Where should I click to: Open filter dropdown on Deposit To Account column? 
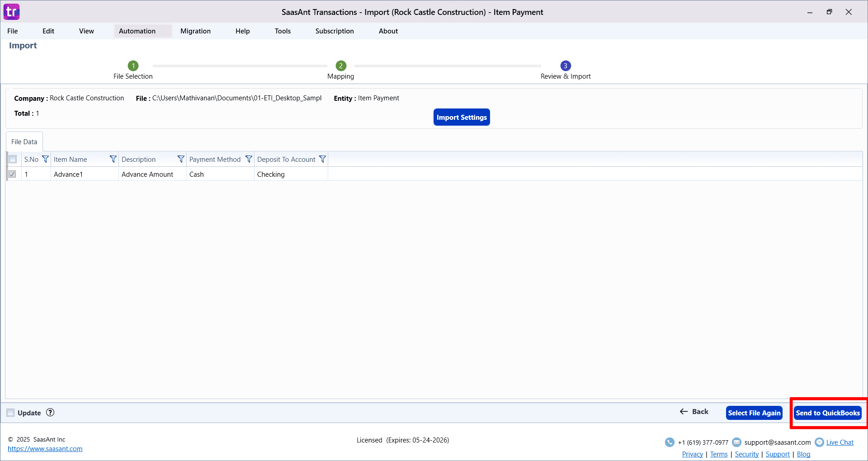(322, 159)
